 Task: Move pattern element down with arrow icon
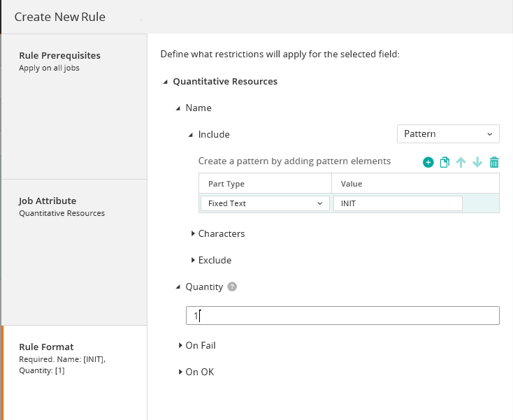[x=477, y=162]
